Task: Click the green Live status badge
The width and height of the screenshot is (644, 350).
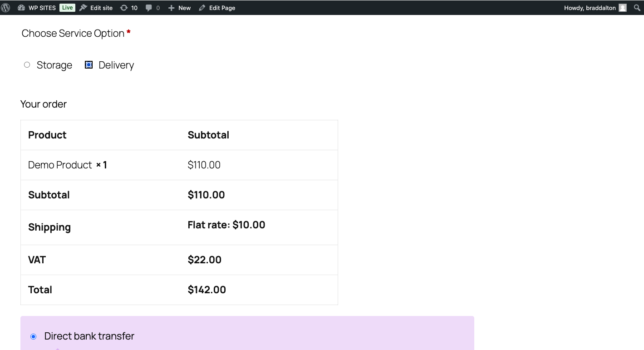Action: [x=67, y=8]
